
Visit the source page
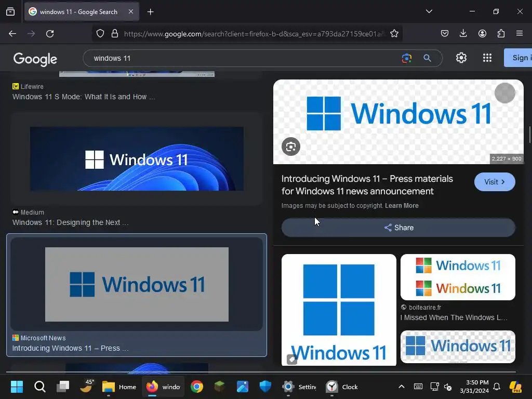click(x=495, y=182)
